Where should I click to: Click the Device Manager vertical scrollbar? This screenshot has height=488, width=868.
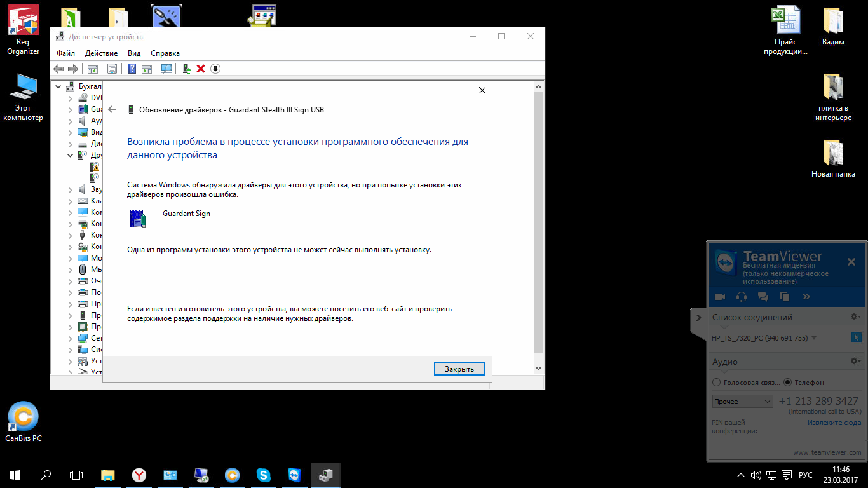538,222
